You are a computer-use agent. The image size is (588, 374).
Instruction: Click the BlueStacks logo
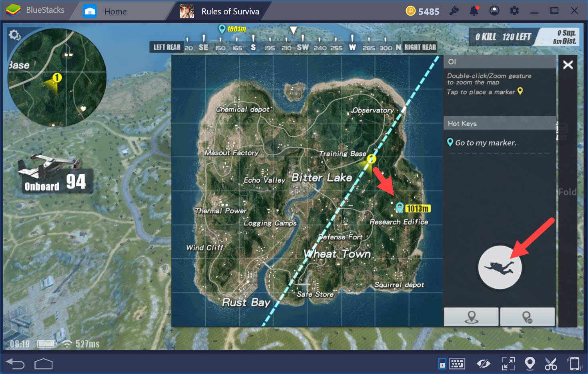pyautogui.click(x=13, y=10)
